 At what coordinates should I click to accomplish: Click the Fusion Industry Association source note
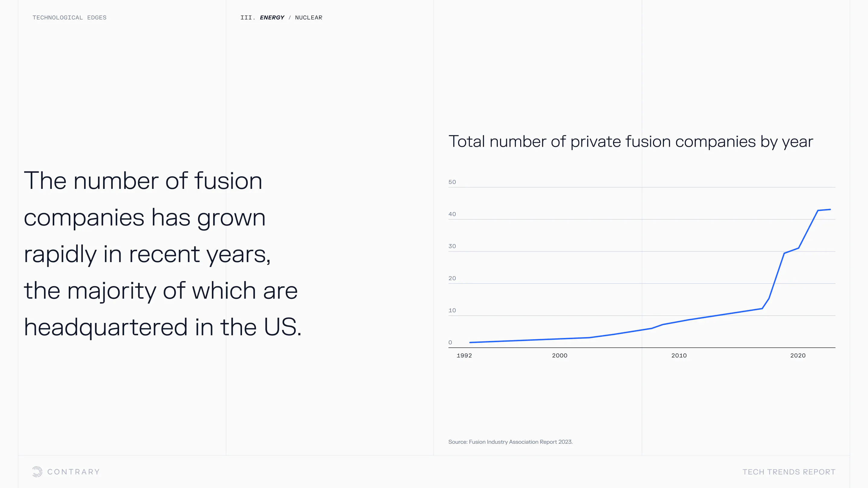click(510, 442)
